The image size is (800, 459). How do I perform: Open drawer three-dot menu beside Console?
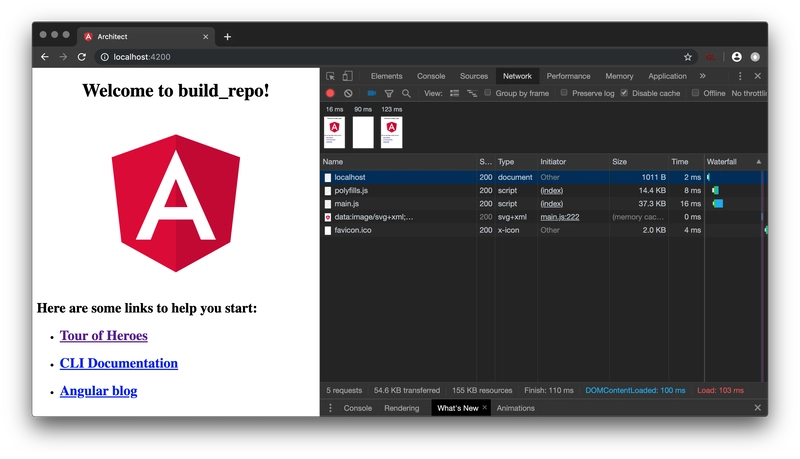click(330, 408)
